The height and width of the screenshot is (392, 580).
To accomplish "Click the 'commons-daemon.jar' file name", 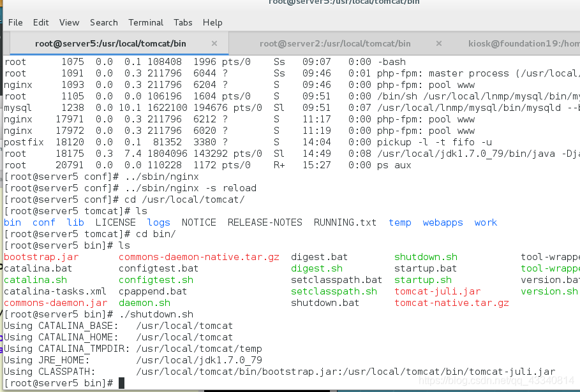I will click(56, 303).
